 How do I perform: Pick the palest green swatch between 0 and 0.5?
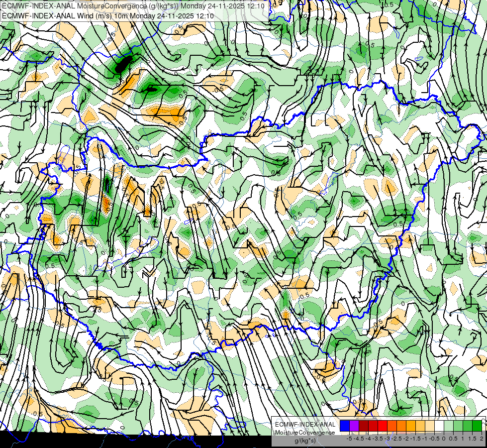click(x=449, y=426)
